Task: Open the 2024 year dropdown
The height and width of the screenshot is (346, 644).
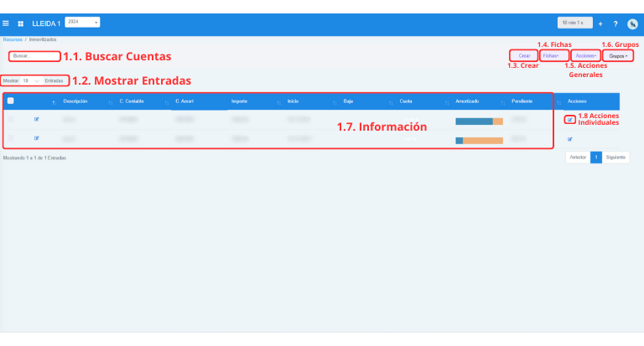Action: [x=82, y=22]
